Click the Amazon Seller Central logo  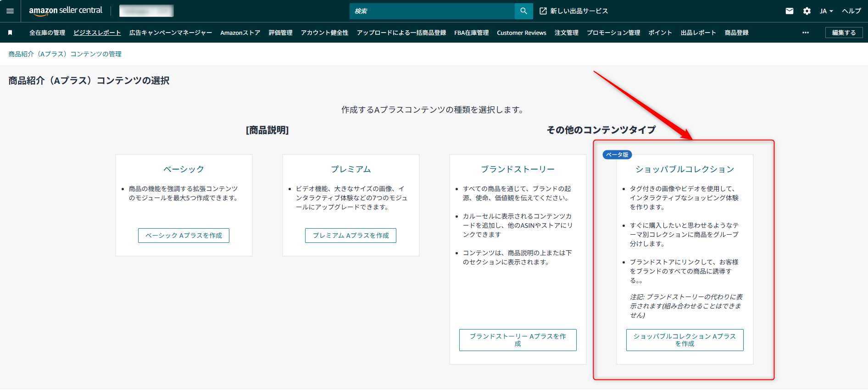(x=66, y=11)
